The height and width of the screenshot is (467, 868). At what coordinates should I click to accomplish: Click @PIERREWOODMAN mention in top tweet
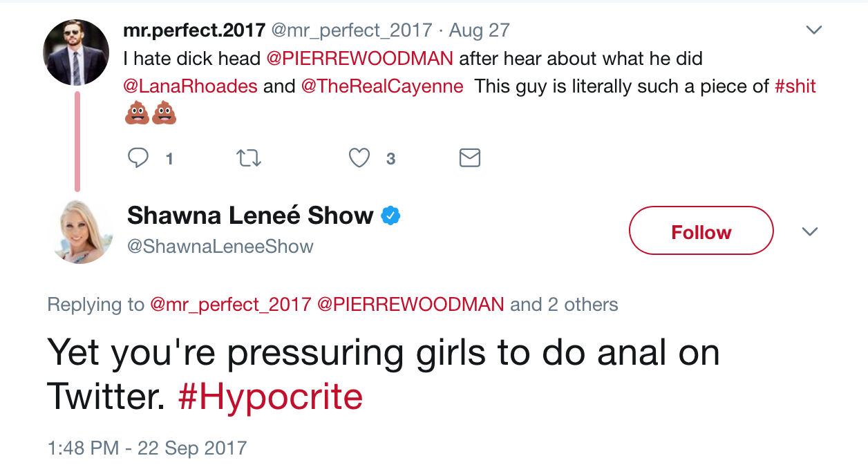(x=360, y=59)
